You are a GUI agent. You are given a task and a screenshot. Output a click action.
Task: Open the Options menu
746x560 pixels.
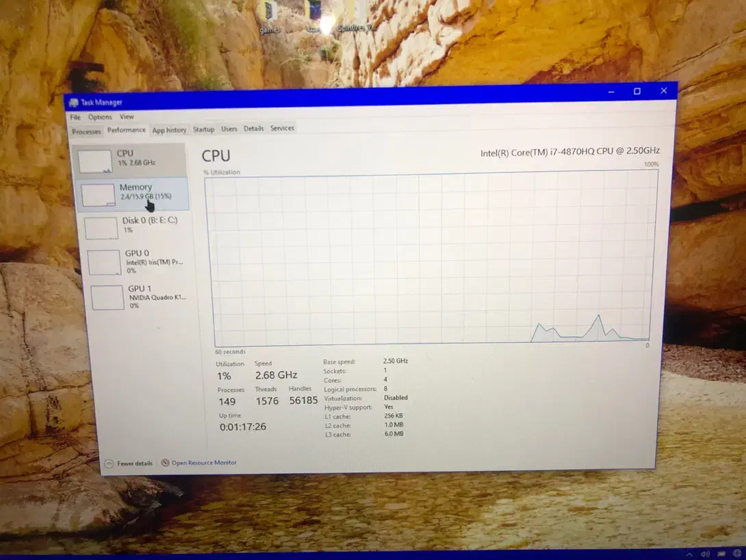(100, 117)
